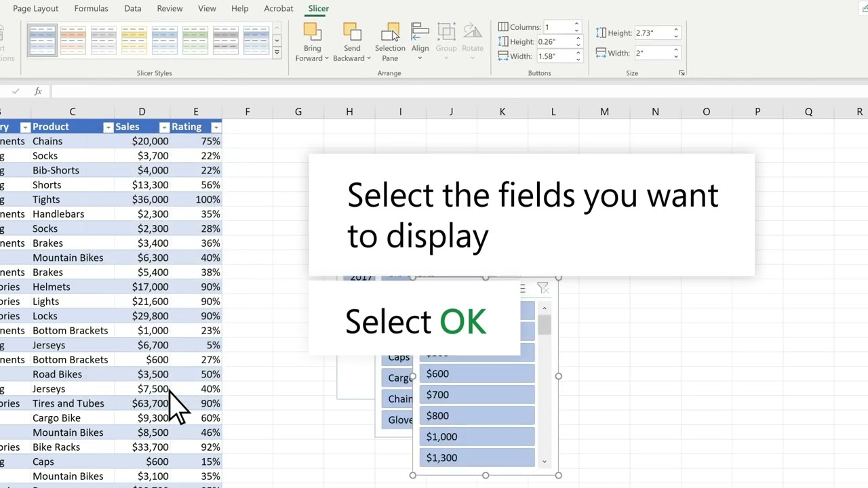Click the 100% rating cell
The height and width of the screenshot is (488, 868).
tap(196, 199)
